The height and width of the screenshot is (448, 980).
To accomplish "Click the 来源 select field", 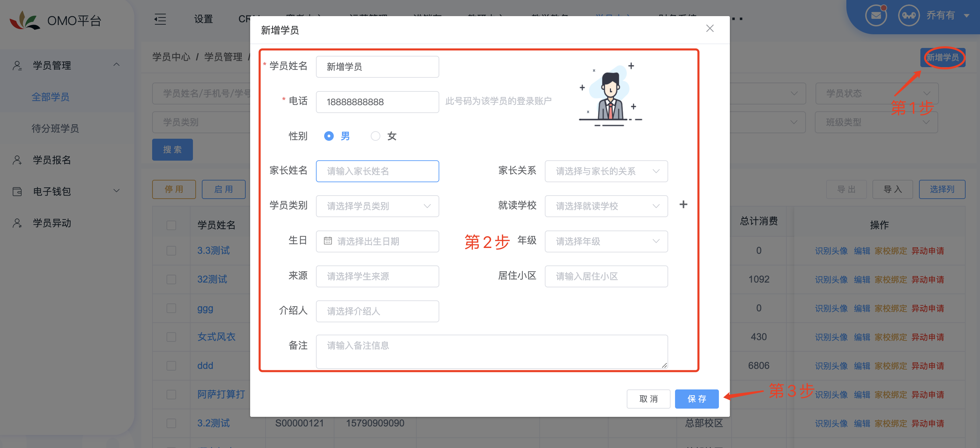I will 377,276.
